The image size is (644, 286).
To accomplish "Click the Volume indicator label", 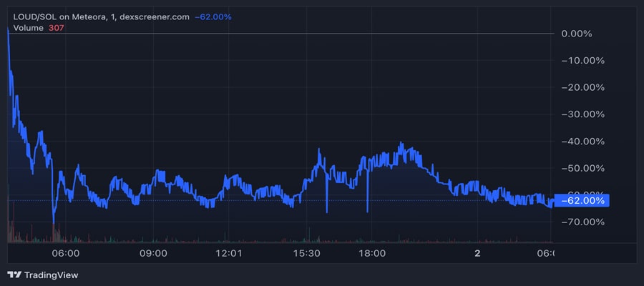I will (28, 28).
